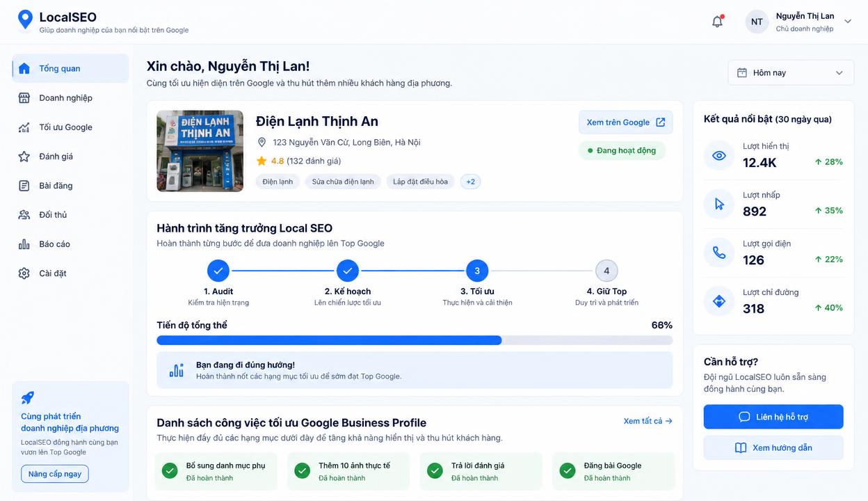Open the notification bell
Image resolution: width=868 pixels, height=501 pixels.
[718, 22]
